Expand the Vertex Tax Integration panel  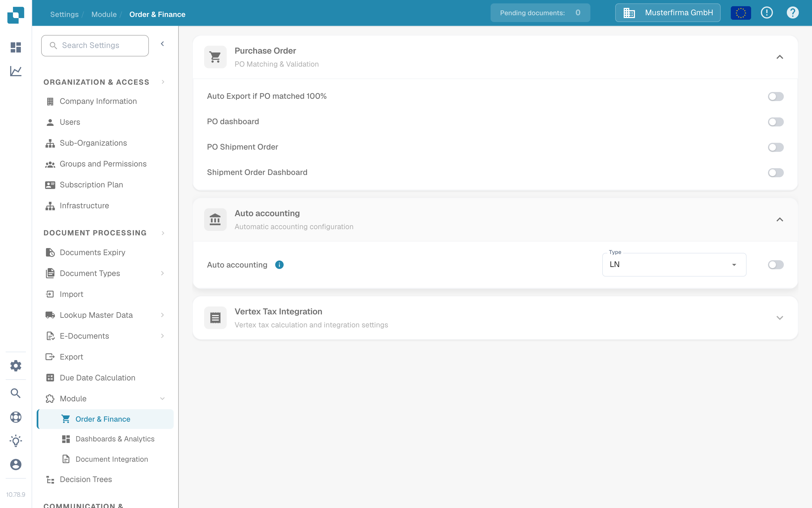click(780, 318)
